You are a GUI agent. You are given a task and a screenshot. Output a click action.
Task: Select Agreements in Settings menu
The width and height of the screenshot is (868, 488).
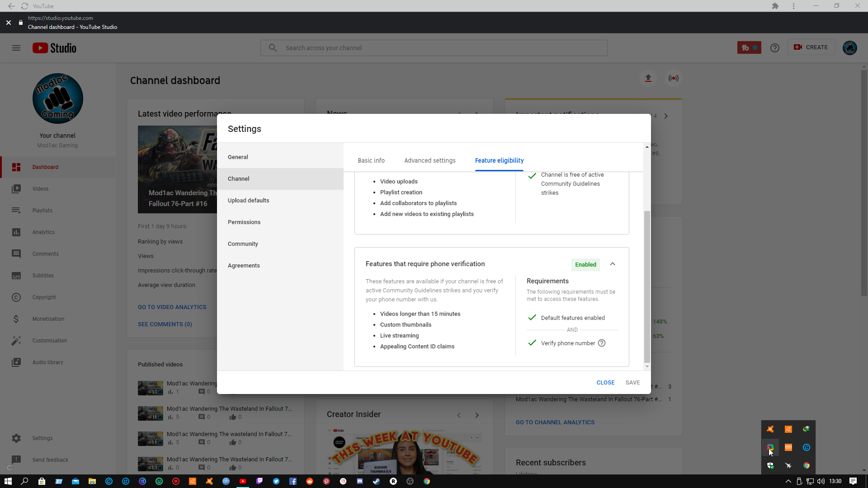(280, 266)
